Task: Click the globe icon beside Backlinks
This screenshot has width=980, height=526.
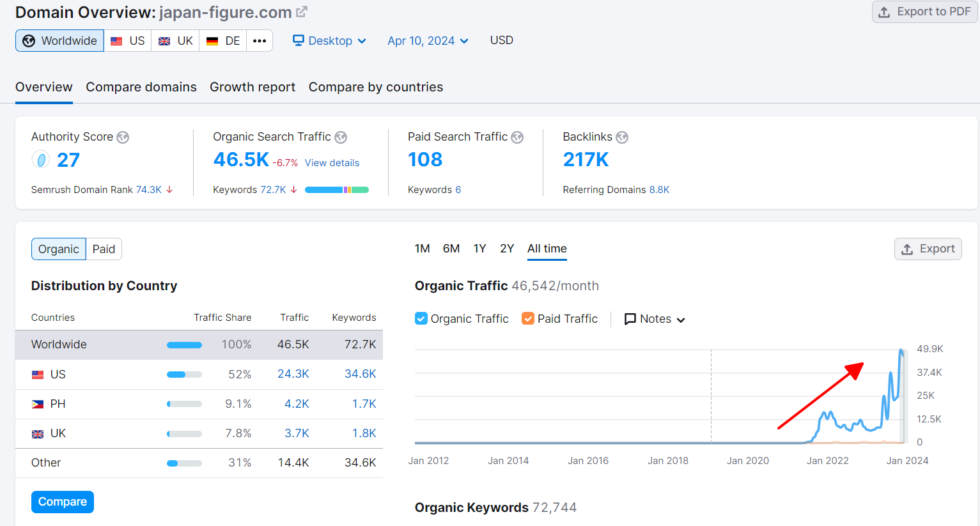Action: [622, 137]
